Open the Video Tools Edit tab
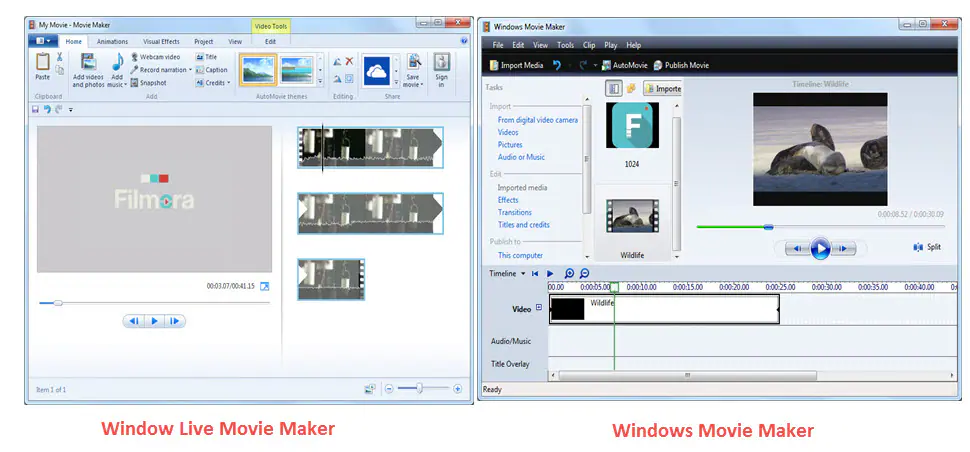The height and width of the screenshot is (452, 970). click(270, 41)
